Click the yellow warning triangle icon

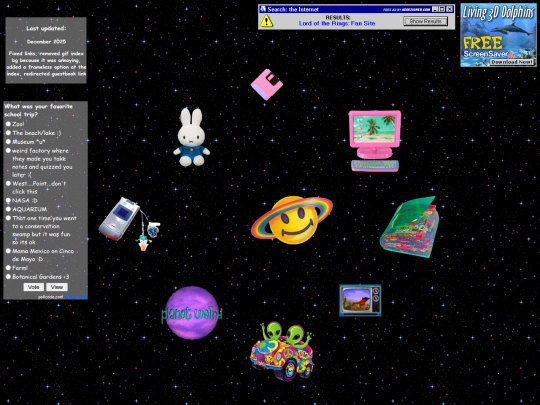click(x=267, y=21)
